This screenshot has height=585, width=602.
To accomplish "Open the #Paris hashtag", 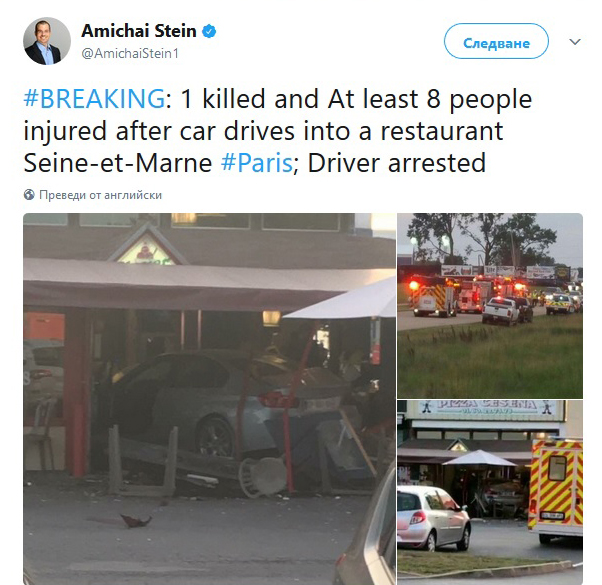I will (257, 163).
